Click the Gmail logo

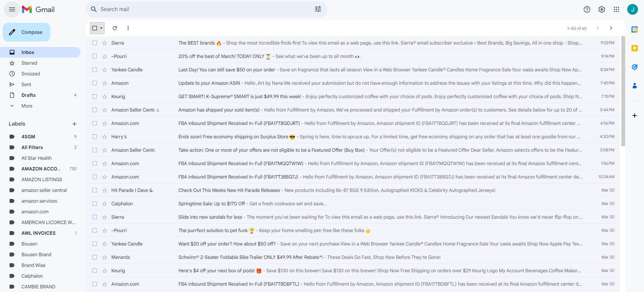click(x=38, y=9)
